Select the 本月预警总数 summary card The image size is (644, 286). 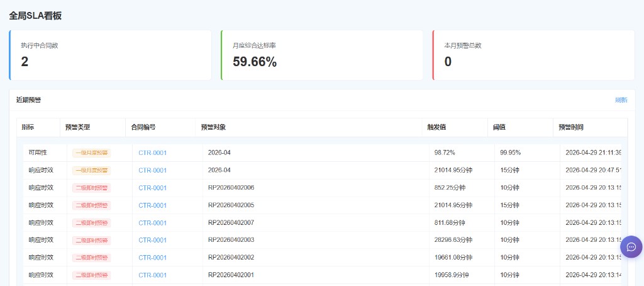[533, 55]
